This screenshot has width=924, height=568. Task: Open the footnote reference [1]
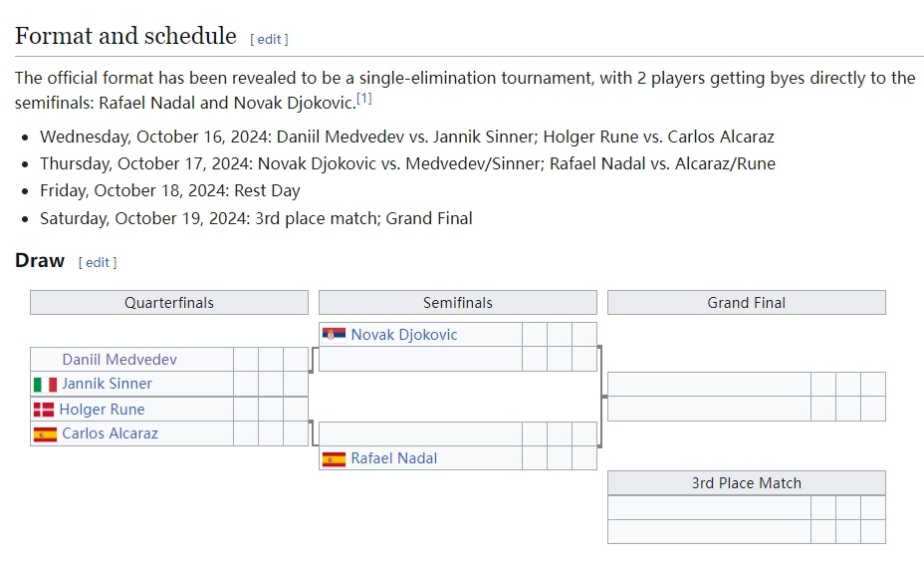364,98
